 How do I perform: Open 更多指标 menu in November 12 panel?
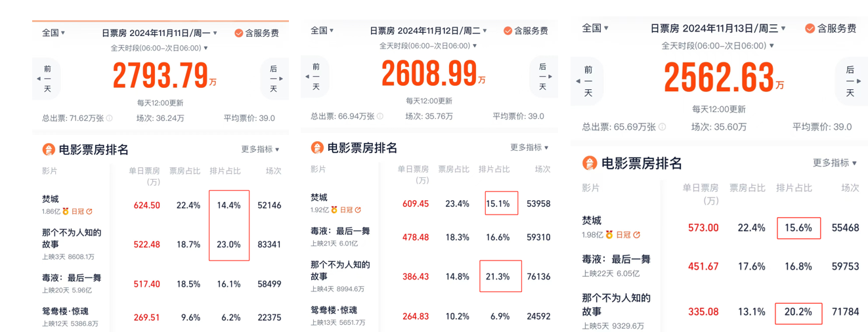(x=529, y=148)
